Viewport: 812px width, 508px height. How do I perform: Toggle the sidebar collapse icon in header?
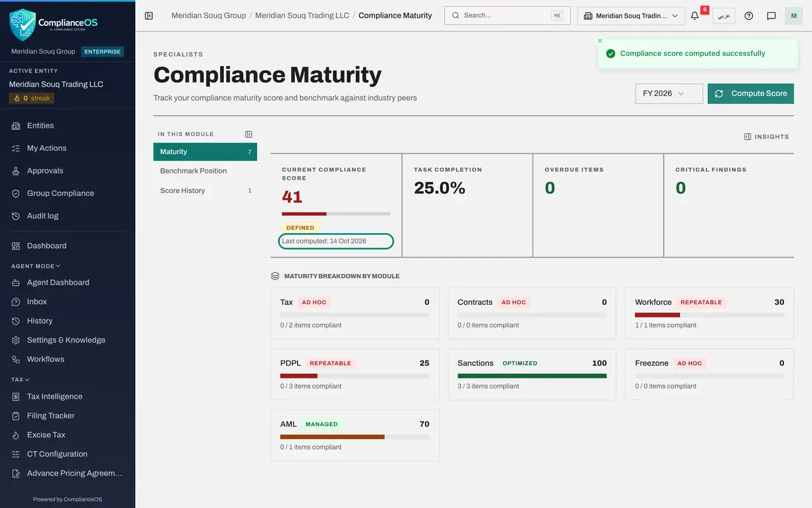pyautogui.click(x=149, y=16)
